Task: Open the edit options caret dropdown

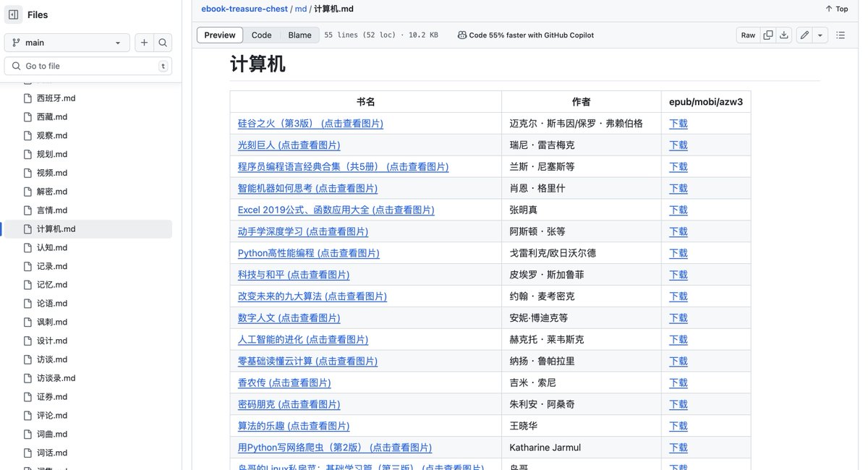Action: tap(820, 34)
